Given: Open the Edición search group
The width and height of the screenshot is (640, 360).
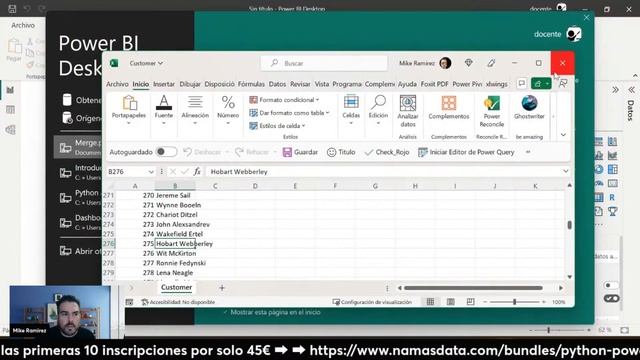Looking at the screenshot, I should [x=378, y=109].
